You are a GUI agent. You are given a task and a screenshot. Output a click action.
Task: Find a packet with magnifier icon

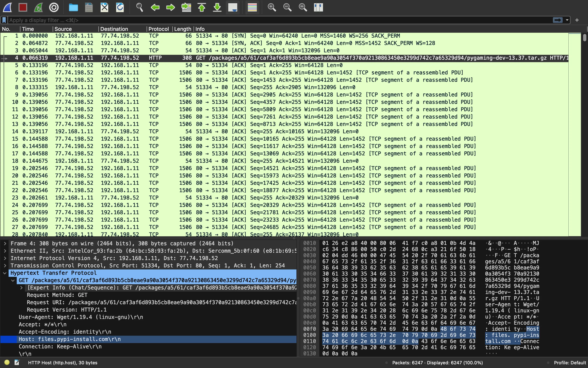tap(139, 7)
